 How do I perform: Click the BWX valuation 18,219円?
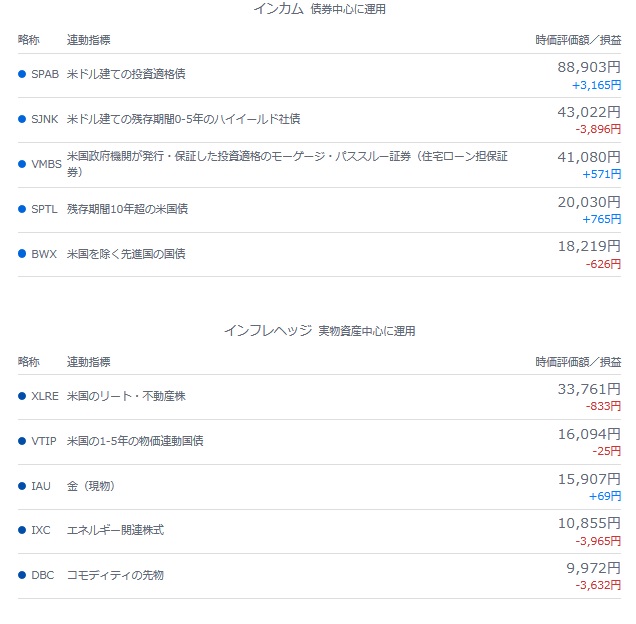coord(589,247)
